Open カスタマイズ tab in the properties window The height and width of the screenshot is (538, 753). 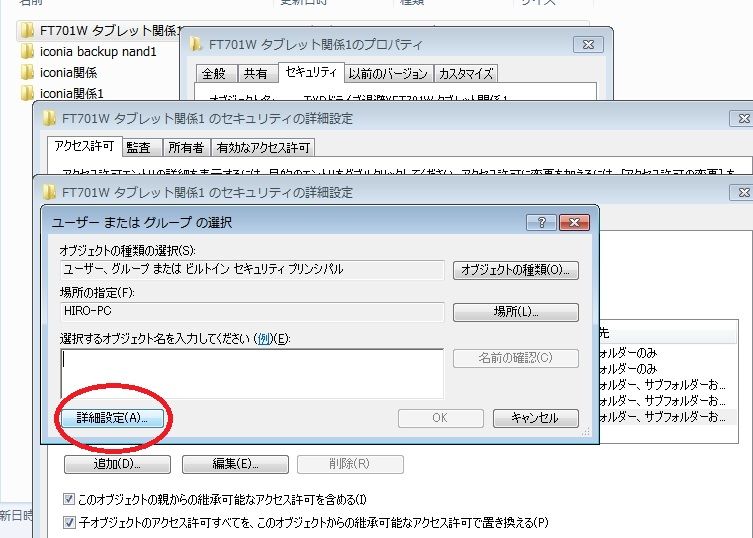click(x=466, y=73)
